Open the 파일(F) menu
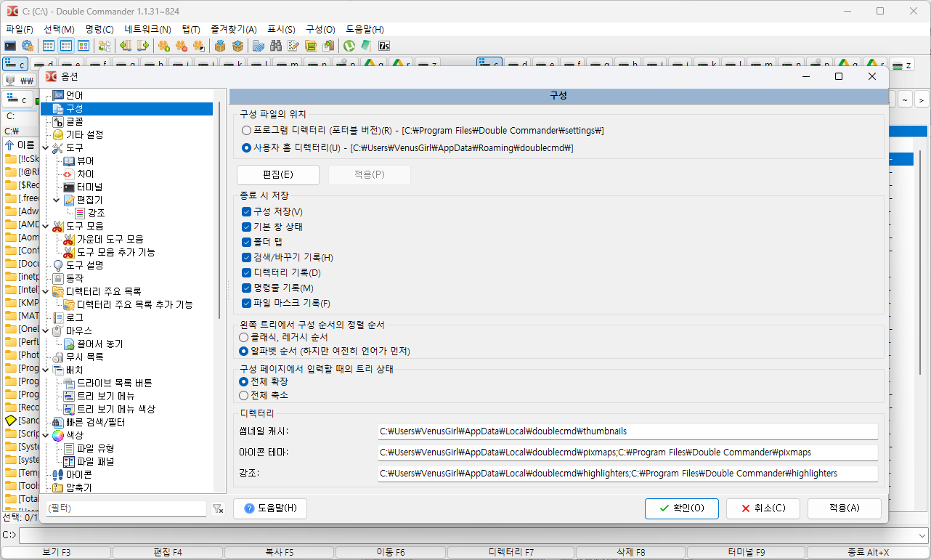 tap(20, 29)
